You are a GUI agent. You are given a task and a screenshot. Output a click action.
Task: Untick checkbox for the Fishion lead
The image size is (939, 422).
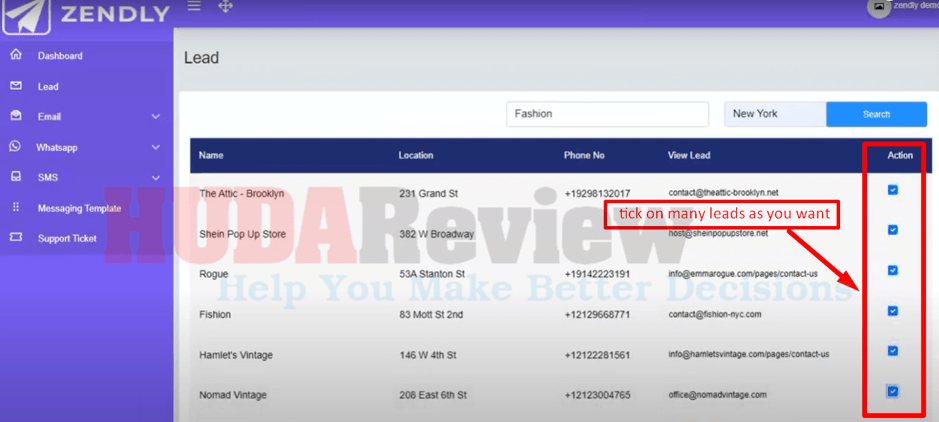[892, 311]
